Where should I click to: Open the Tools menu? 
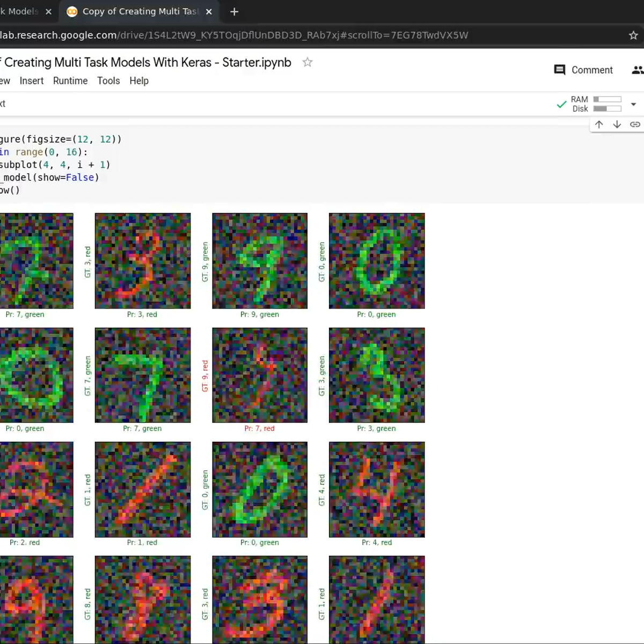pos(108,80)
